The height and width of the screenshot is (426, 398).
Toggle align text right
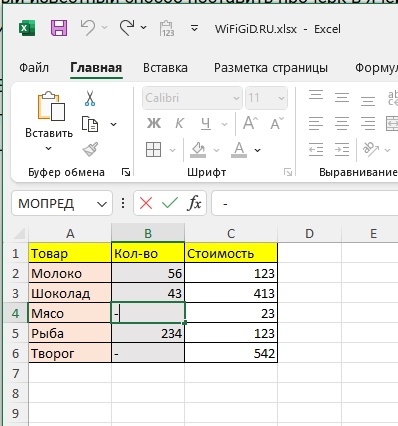pos(368,124)
